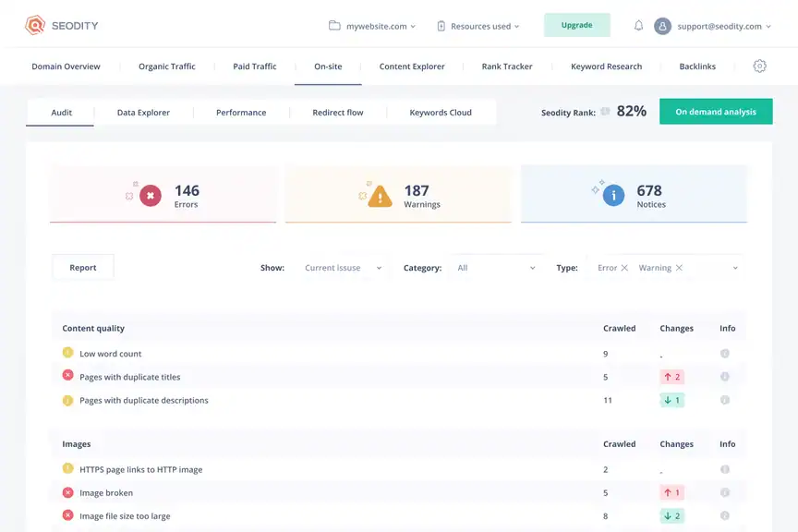Open Pages with duplicate titles issue
This screenshot has width=798, height=532.
(130, 377)
